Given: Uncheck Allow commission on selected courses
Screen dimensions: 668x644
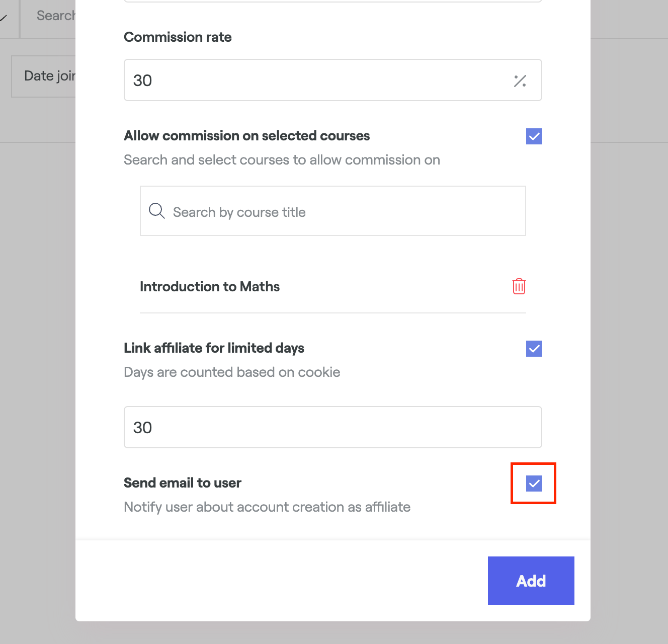Looking at the screenshot, I should [x=534, y=136].
